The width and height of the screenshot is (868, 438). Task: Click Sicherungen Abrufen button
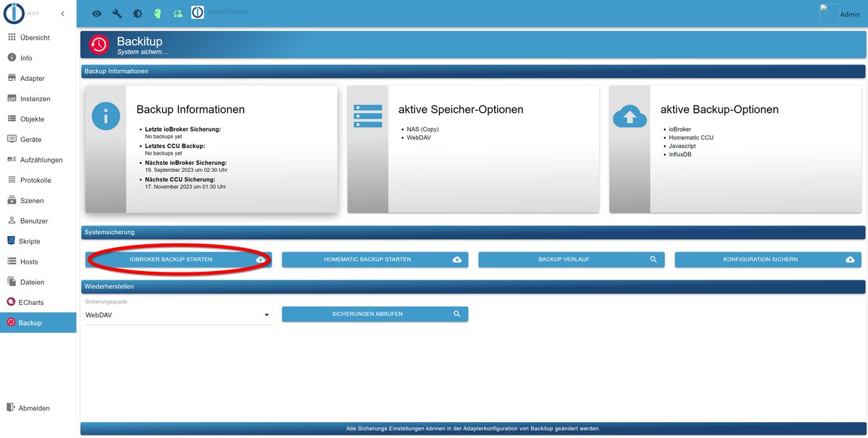[375, 314]
